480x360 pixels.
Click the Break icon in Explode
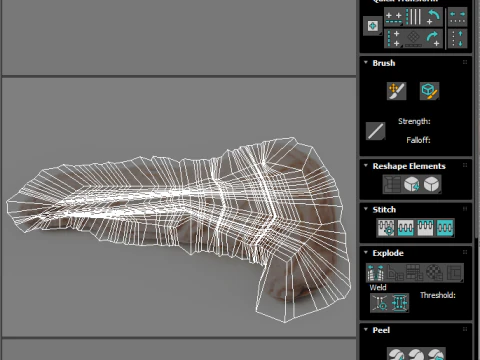pos(376,273)
